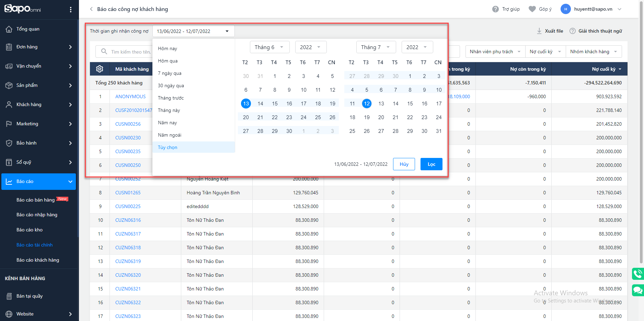The height and width of the screenshot is (321, 644).
Task: Click the Xuất file download icon
Action: (x=539, y=31)
